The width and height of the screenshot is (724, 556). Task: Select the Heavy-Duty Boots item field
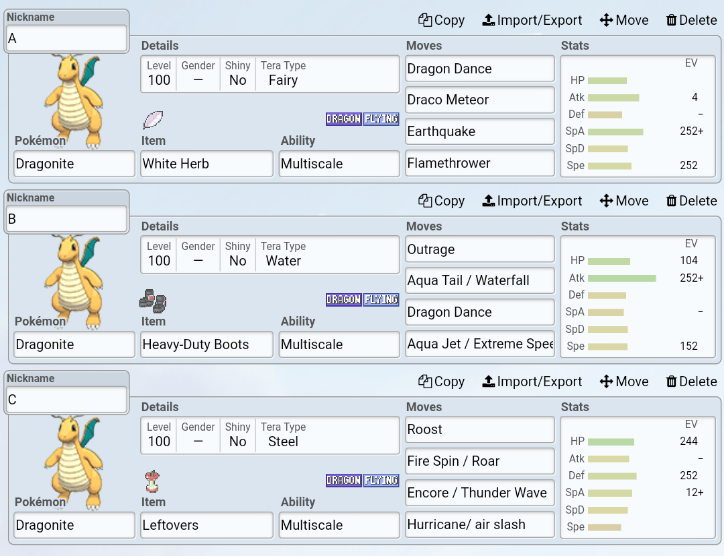pyautogui.click(x=206, y=344)
